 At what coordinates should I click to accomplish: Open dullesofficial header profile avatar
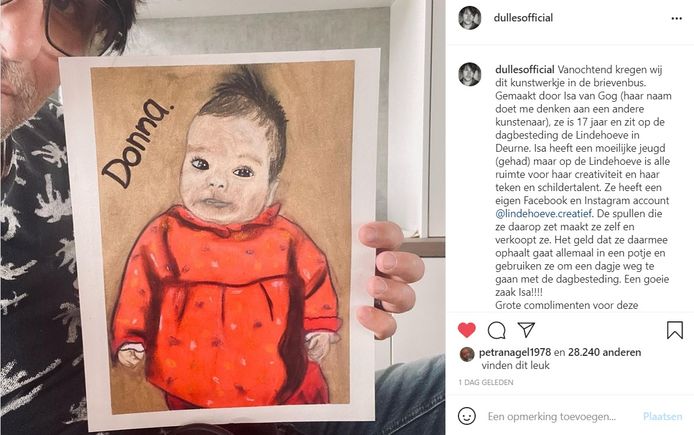(x=470, y=18)
